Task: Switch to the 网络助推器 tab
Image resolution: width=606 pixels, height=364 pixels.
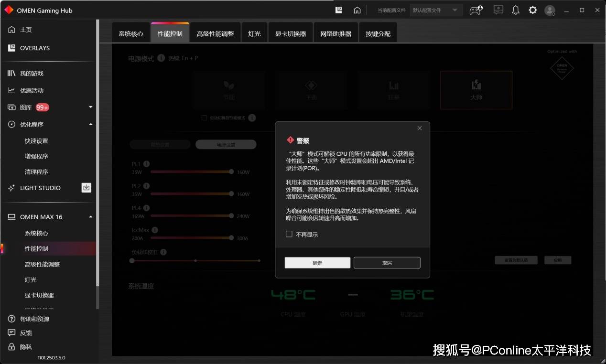Action: 336,33
